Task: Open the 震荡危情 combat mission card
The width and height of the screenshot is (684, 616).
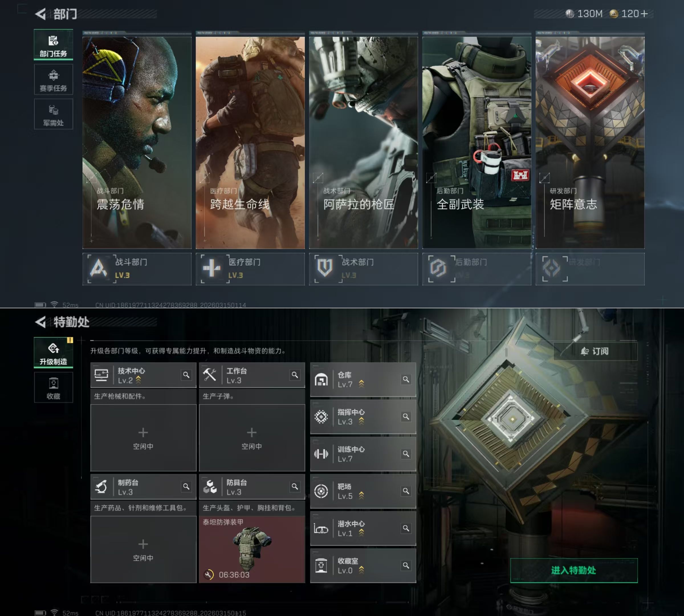Action: click(137, 142)
